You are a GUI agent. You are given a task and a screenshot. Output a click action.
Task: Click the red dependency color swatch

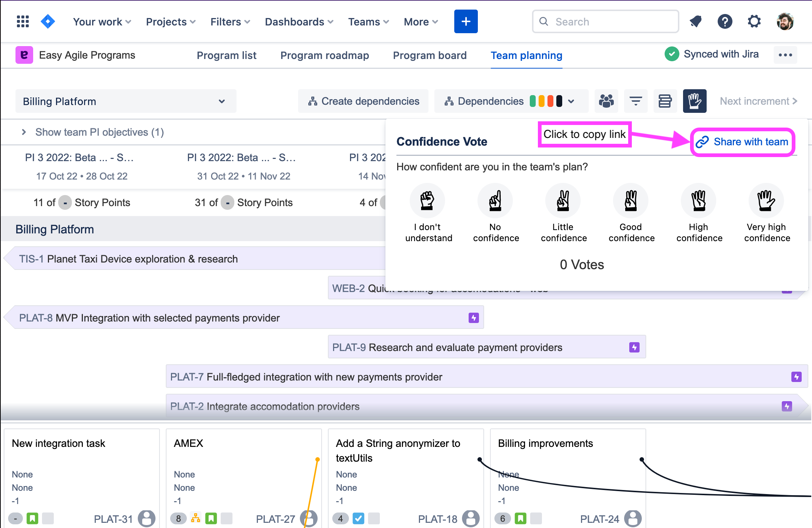550,101
